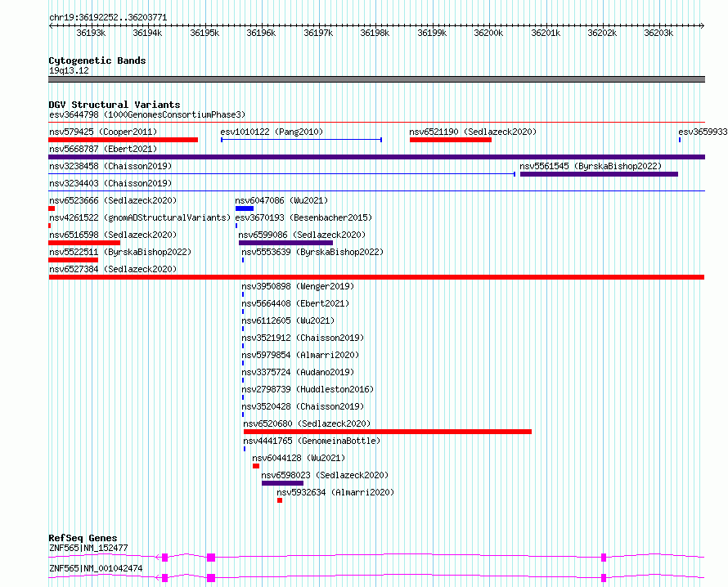
Task: Click the 36196k ruler tick label
Action: click(261, 33)
